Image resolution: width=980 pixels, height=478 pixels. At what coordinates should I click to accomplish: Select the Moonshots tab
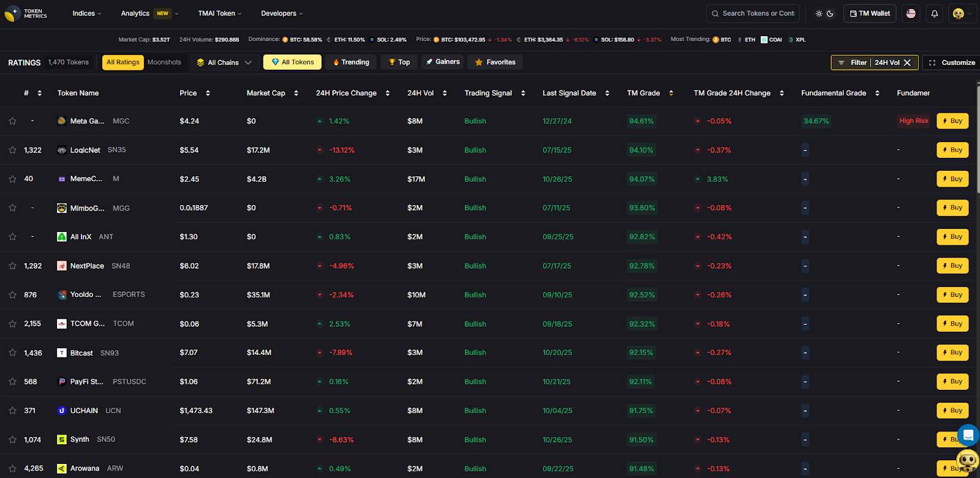click(x=164, y=62)
